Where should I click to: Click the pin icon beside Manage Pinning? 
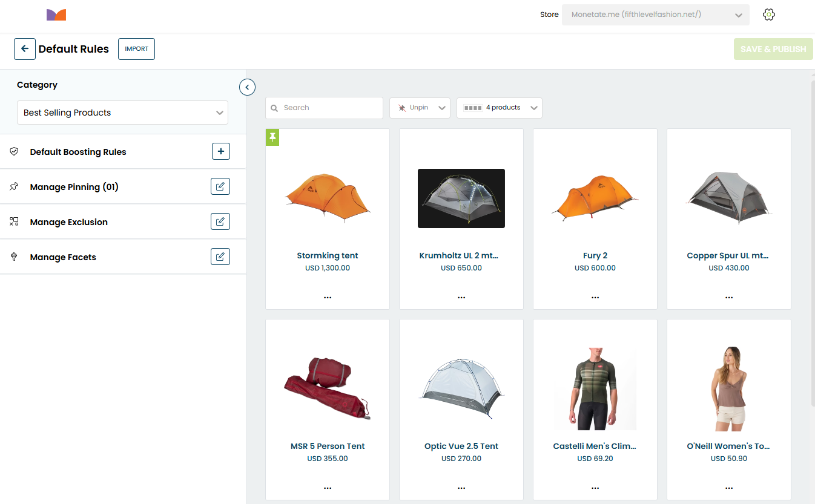point(14,187)
